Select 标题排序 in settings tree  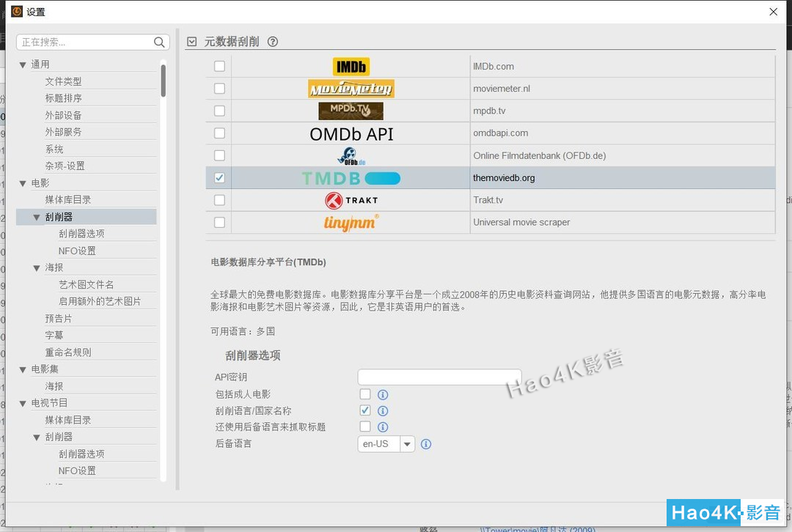[63, 98]
